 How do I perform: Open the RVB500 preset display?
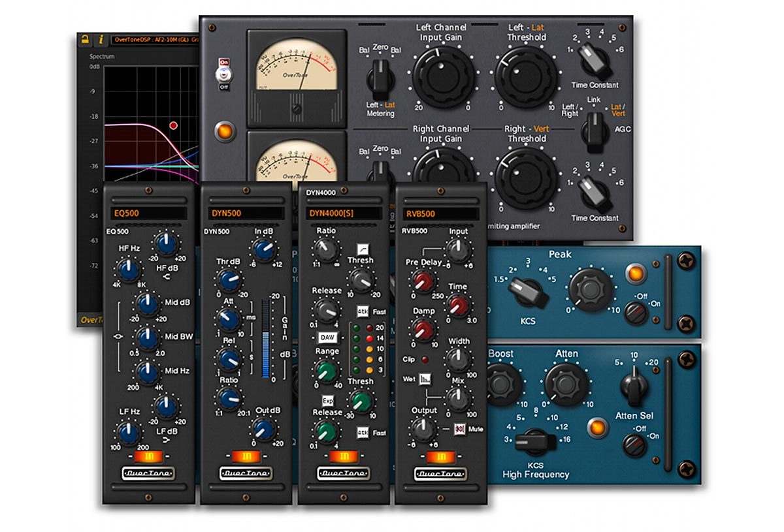440,213
